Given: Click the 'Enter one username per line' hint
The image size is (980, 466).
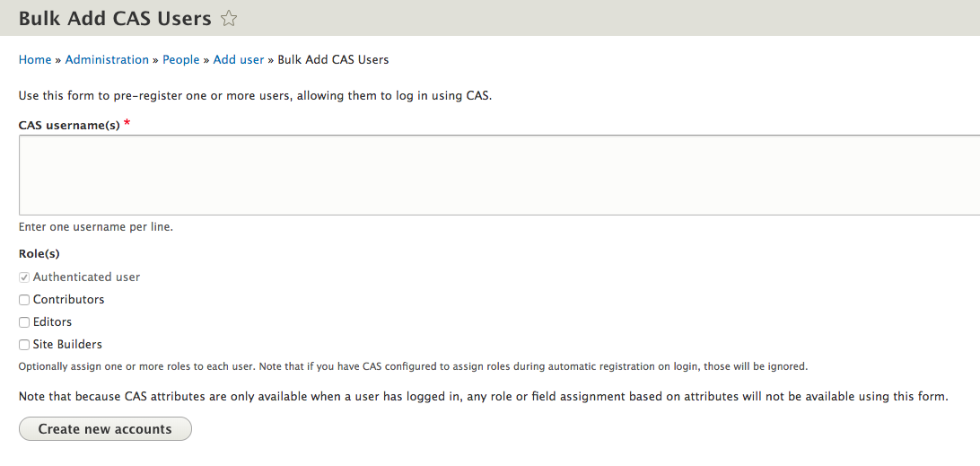Looking at the screenshot, I should coord(96,227).
